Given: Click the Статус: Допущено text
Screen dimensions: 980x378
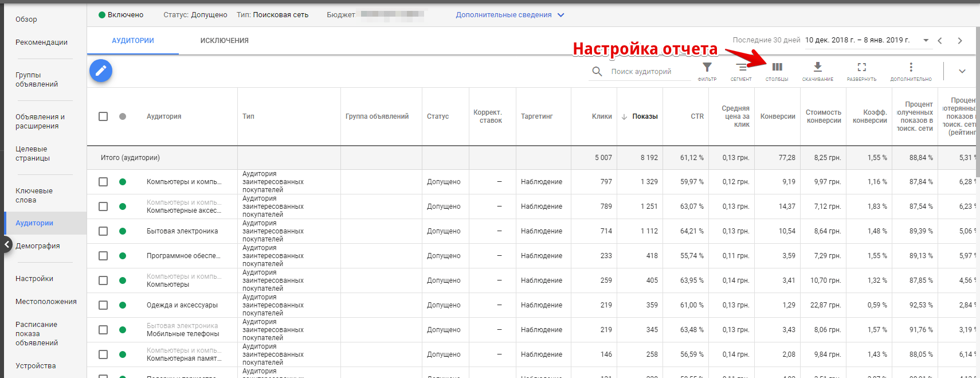Looking at the screenshot, I should [x=195, y=15].
